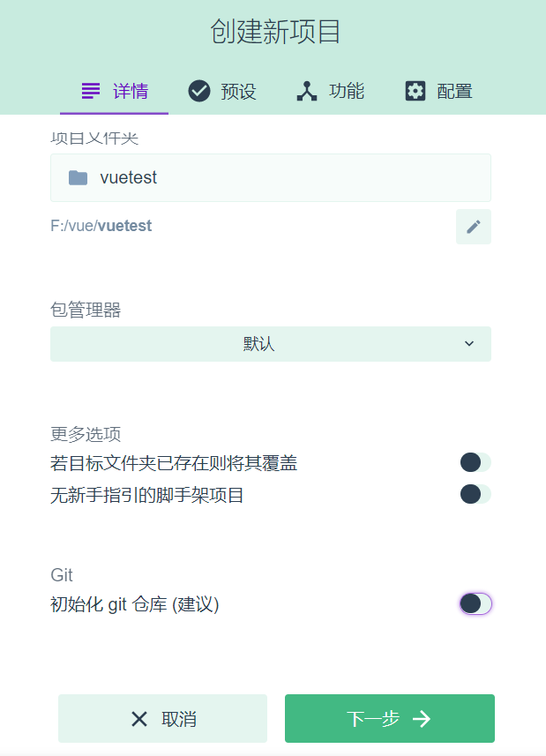The width and height of the screenshot is (546, 756).
Task: Click the 功能 person icon
Action: (x=306, y=91)
